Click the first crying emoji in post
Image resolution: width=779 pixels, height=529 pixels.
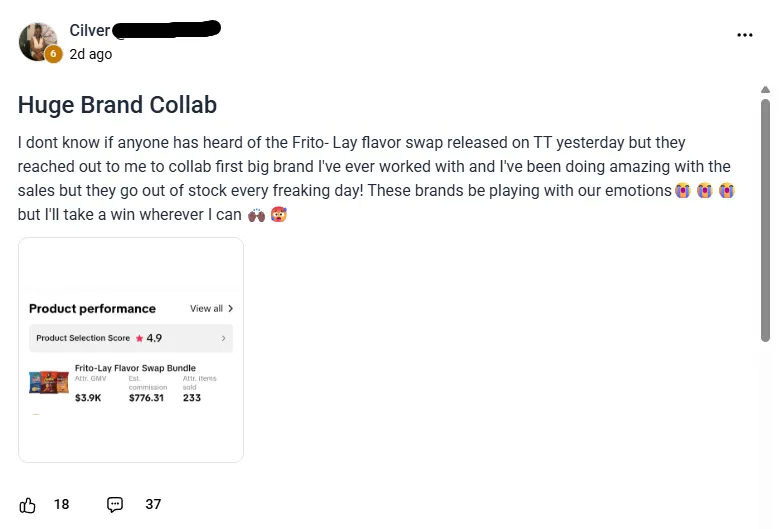684,190
